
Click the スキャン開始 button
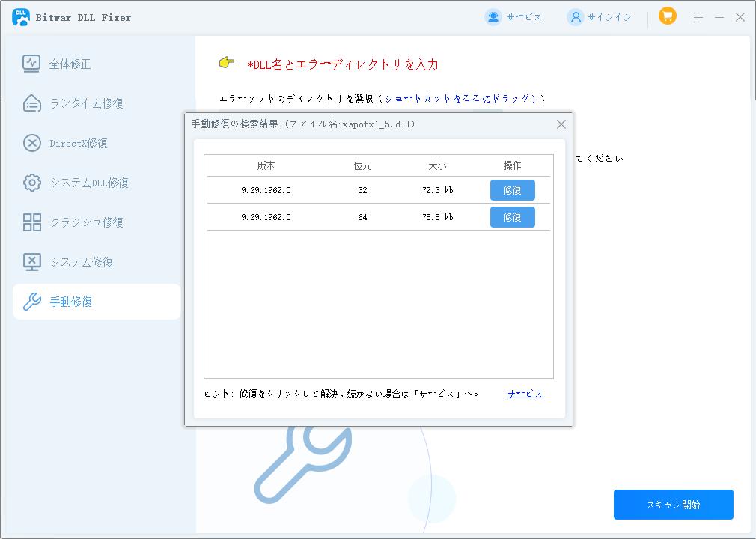tap(673, 505)
